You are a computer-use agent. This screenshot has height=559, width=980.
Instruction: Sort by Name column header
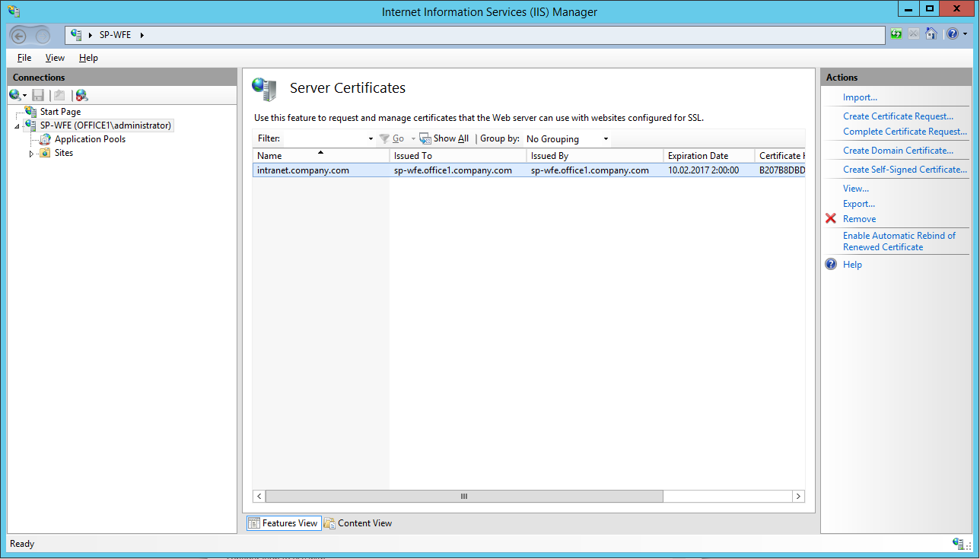click(x=320, y=155)
